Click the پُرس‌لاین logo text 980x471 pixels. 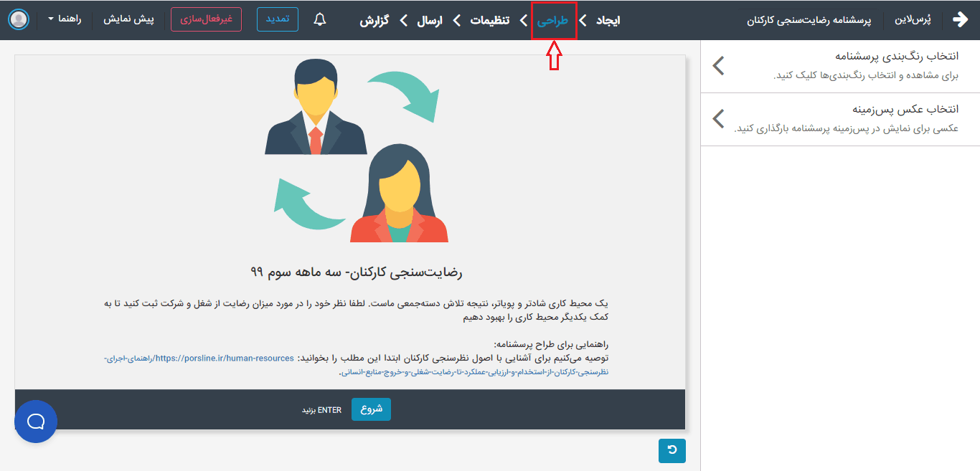pyautogui.click(x=917, y=20)
